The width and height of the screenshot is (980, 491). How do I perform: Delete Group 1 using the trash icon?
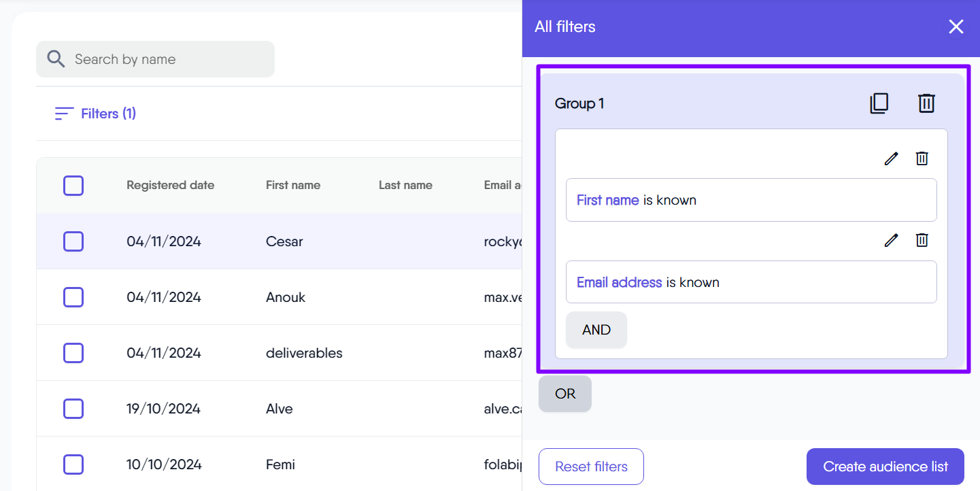pos(926,103)
